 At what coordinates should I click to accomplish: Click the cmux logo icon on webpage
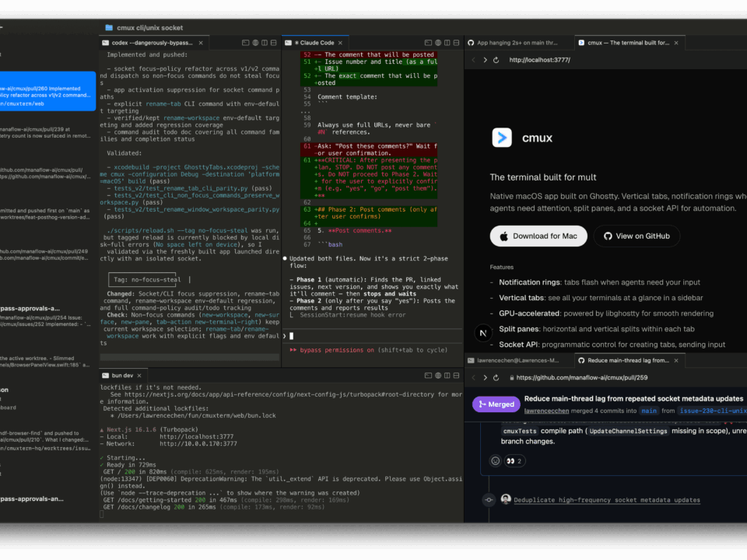(502, 138)
